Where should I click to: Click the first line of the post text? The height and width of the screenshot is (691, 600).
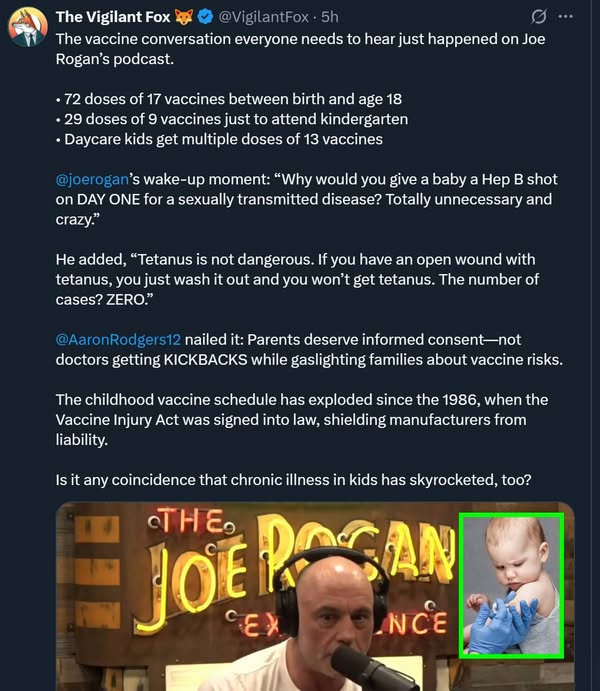coord(300,39)
